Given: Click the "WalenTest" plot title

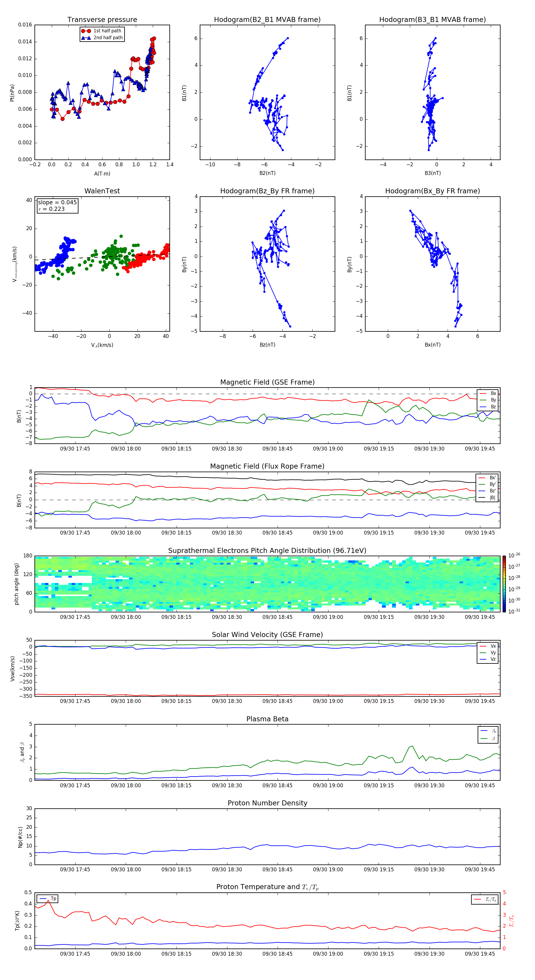Looking at the screenshot, I should pos(102,191).
